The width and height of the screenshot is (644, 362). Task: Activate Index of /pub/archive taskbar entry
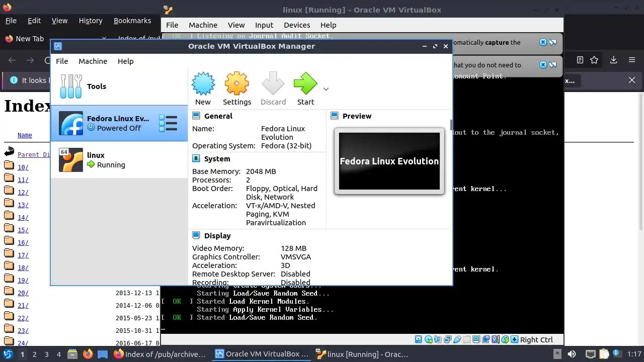159,354
